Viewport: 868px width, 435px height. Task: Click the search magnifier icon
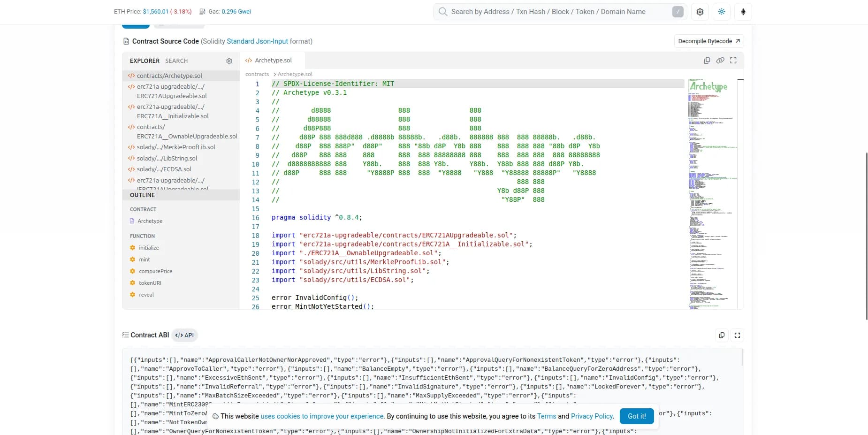pos(442,12)
